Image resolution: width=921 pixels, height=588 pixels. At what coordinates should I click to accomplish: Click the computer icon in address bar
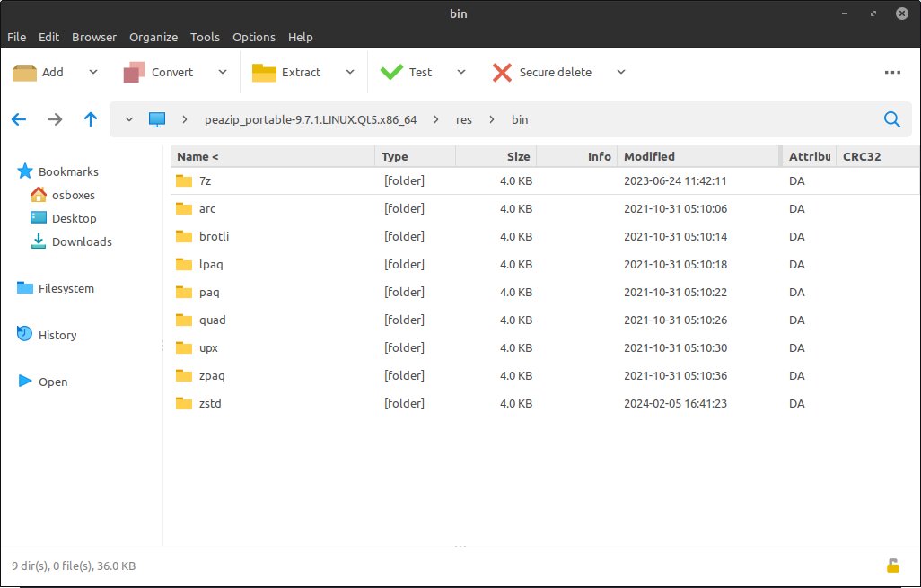157,119
